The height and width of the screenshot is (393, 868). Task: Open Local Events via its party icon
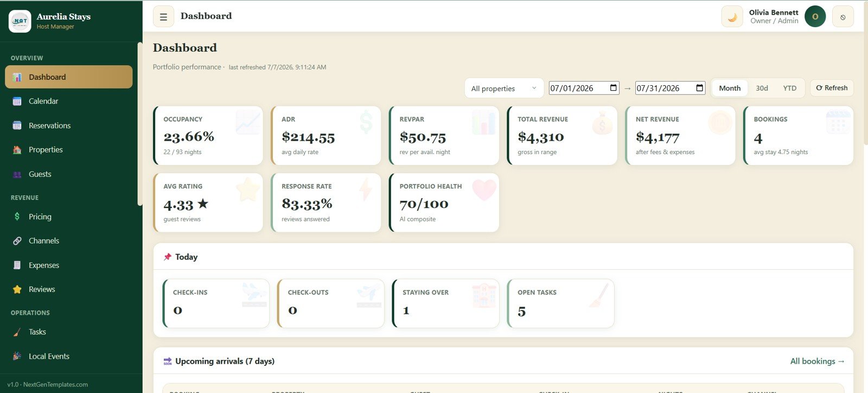[17, 356]
